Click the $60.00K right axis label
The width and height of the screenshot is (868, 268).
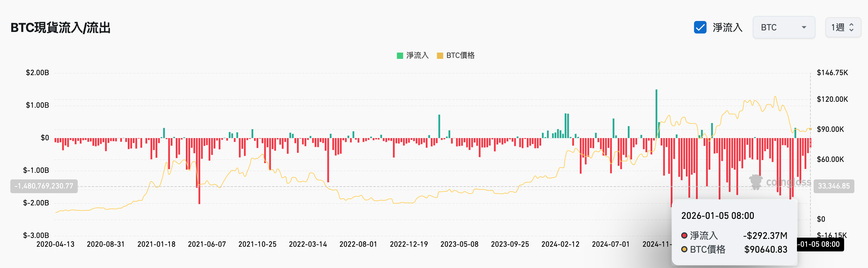pyautogui.click(x=830, y=159)
